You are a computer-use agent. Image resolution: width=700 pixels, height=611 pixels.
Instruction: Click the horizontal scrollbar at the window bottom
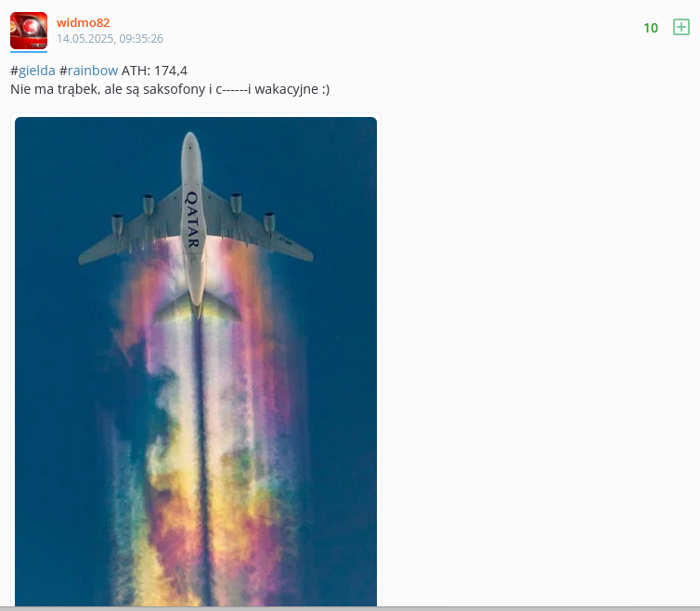coord(350,608)
